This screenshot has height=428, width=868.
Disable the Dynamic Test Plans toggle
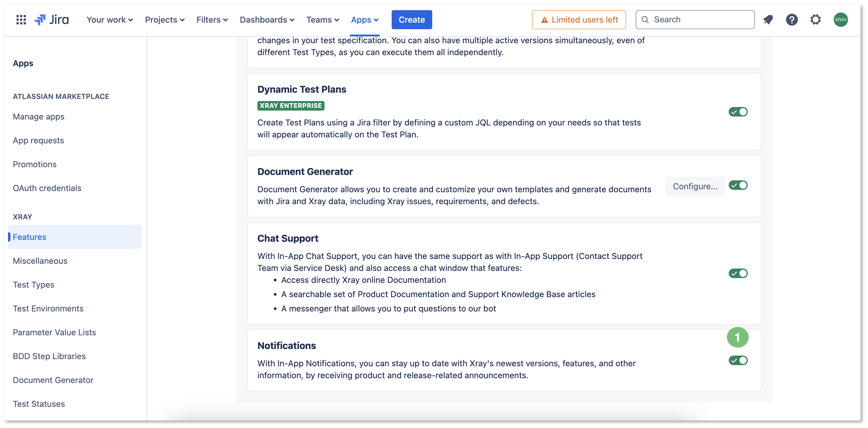[x=738, y=112]
